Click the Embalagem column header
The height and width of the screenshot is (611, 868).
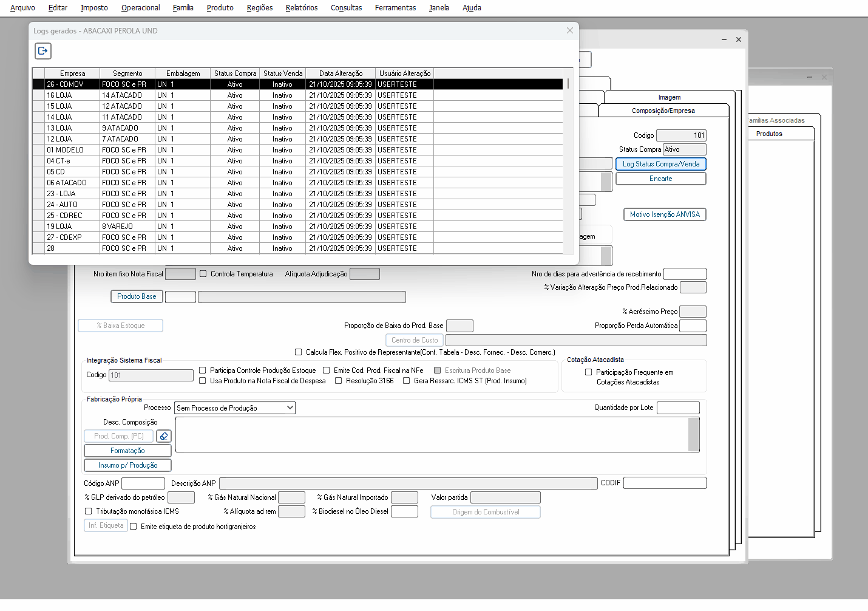pos(183,73)
